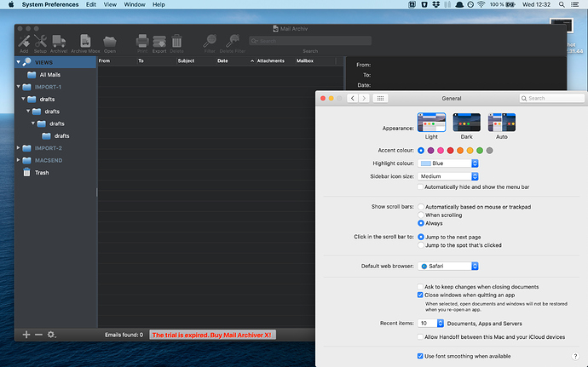Open the Window menu
This screenshot has width=588, height=367.
[135, 4]
